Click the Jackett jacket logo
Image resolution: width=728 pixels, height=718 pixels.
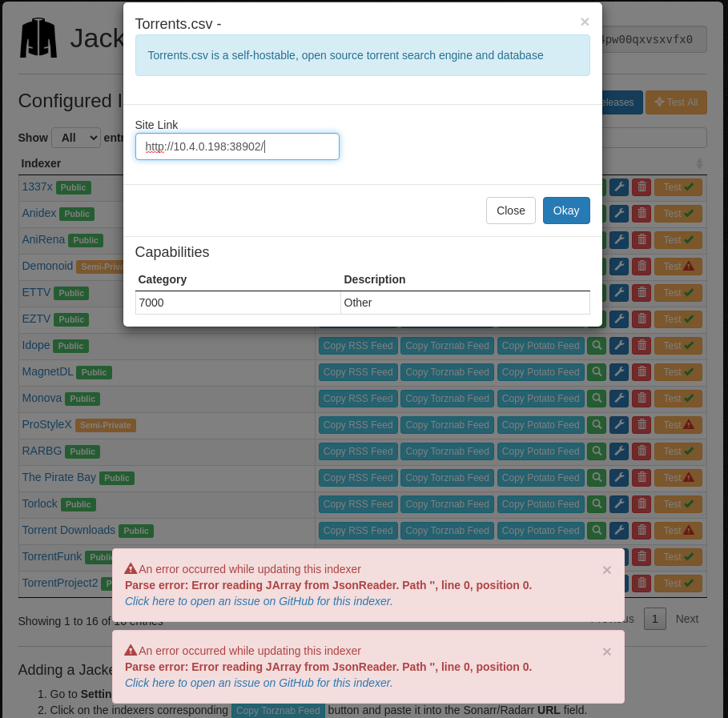click(x=38, y=37)
